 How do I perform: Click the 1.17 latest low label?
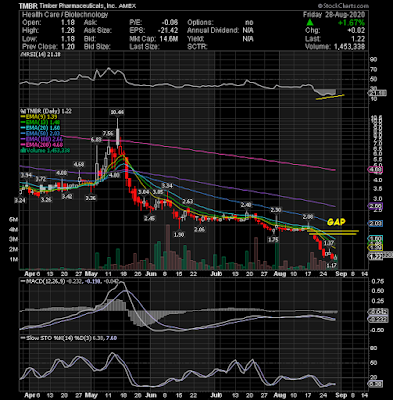tap(331, 266)
